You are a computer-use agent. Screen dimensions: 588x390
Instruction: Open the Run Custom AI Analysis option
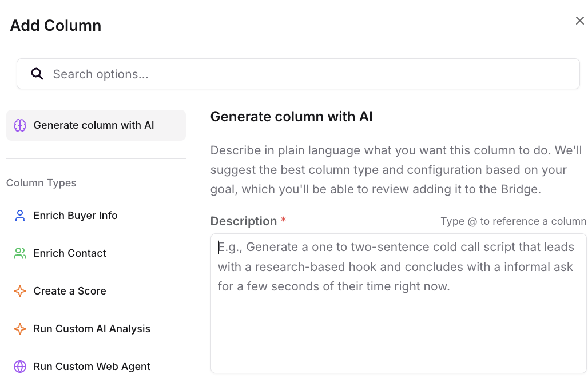(92, 329)
